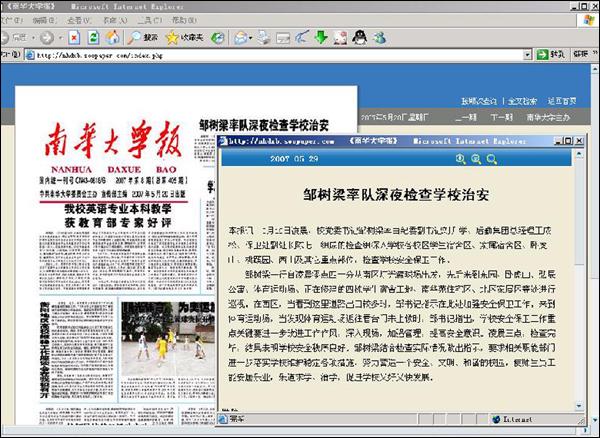
Task: Click the article title in popup window
Action: tap(396, 195)
